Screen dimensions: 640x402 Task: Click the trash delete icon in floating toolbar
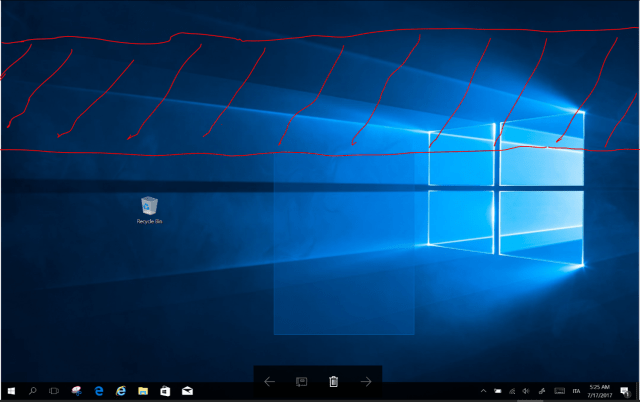pos(334,381)
